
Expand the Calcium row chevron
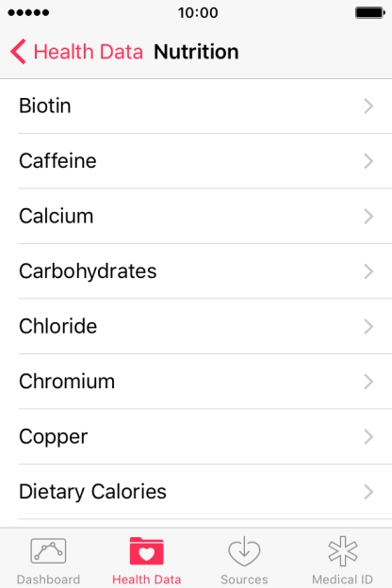click(x=368, y=217)
